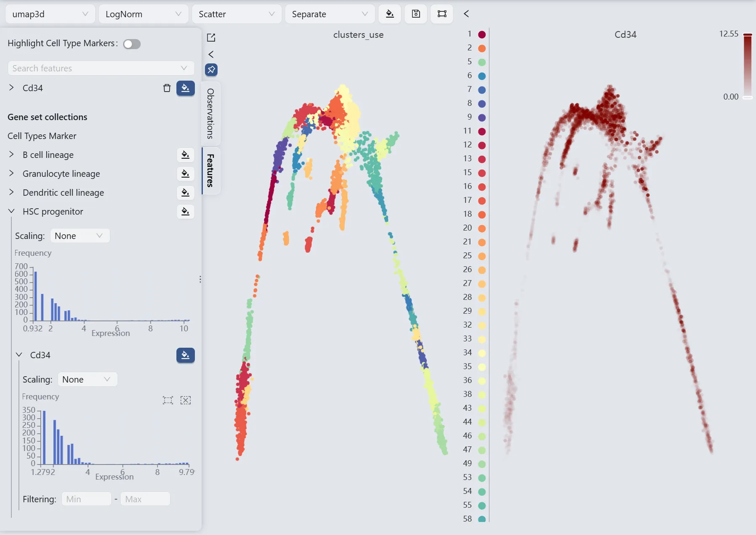Click the box select icon above Cd34 histogram
Screen dimensions: 756x535
click(x=168, y=400)
